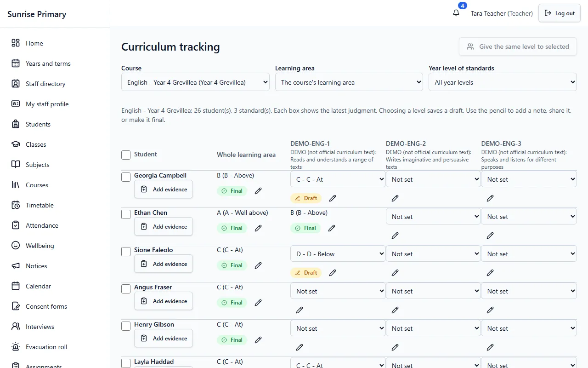Click Henry Gibson's DEMO-ENG-3 pencil icon
Viewport: 588px width, 368px height.
point(490,347)
